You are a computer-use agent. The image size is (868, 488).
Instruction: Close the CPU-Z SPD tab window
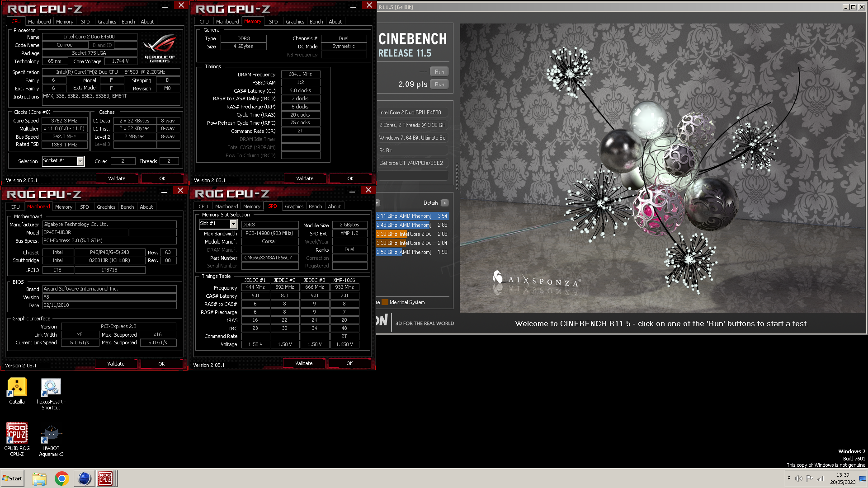368,190
